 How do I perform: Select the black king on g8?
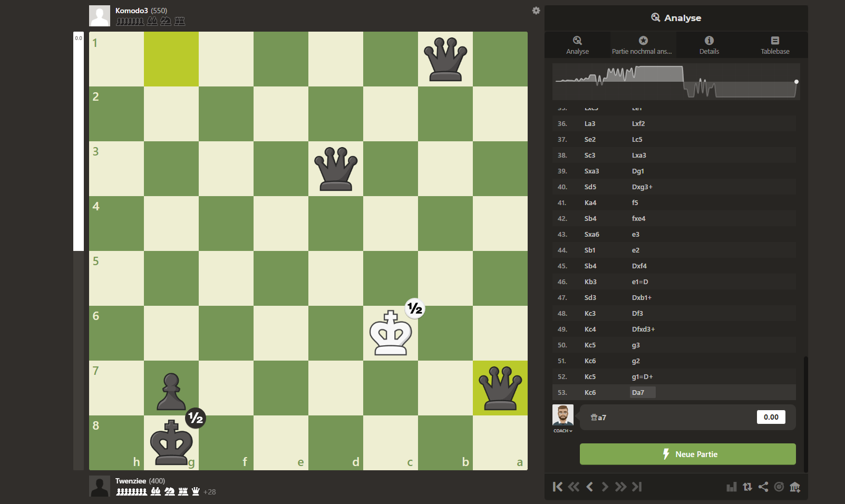pyautogui.click(x=171, y=443)
